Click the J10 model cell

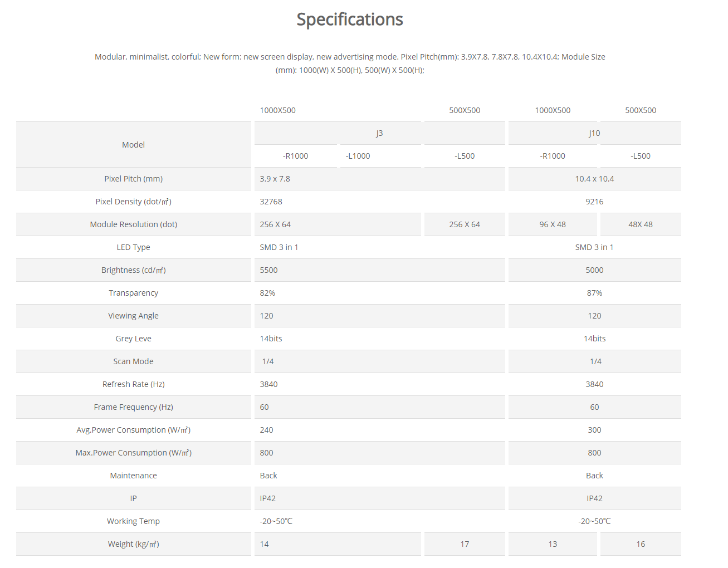(x=594, y=133)
